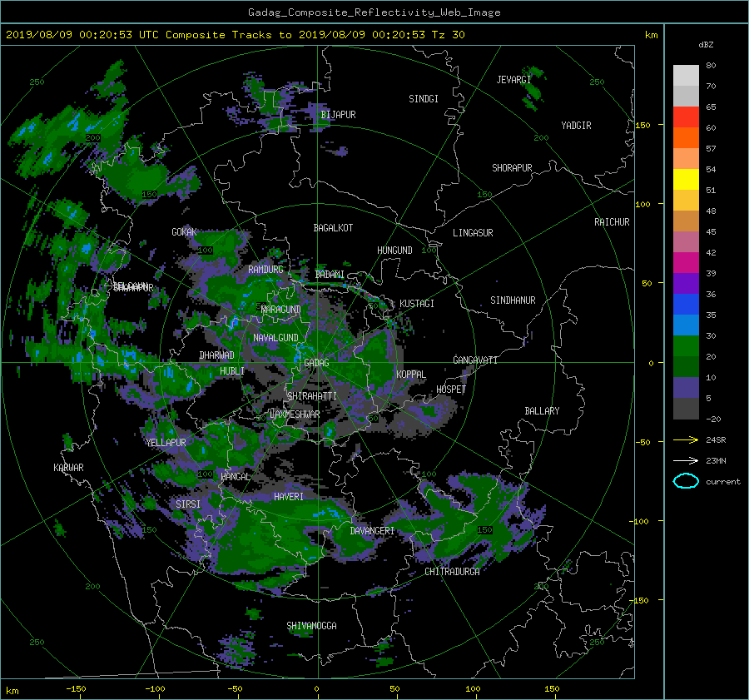
Task: Click the 'SINDHANUR' city label
Action: 513,300
